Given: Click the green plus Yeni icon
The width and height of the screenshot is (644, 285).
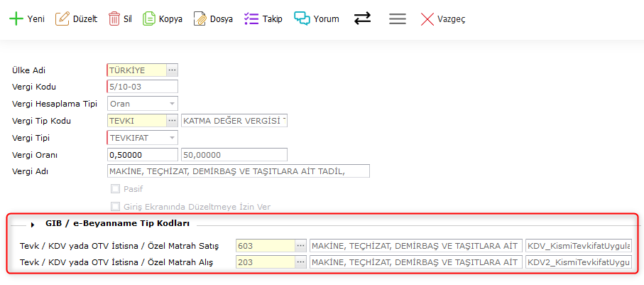Looking at the screenshot, I should pyautogui.click(x=16, y=19).
